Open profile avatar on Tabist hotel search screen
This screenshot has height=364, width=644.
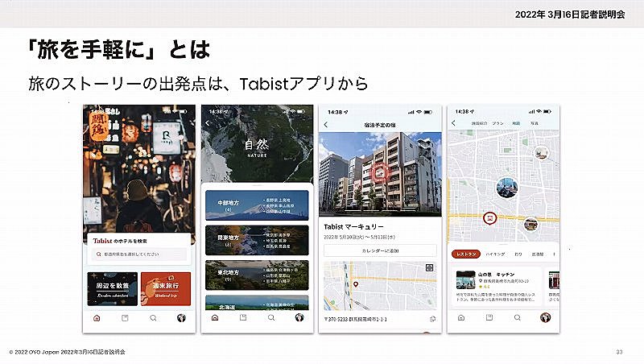(x=181, y=318)
